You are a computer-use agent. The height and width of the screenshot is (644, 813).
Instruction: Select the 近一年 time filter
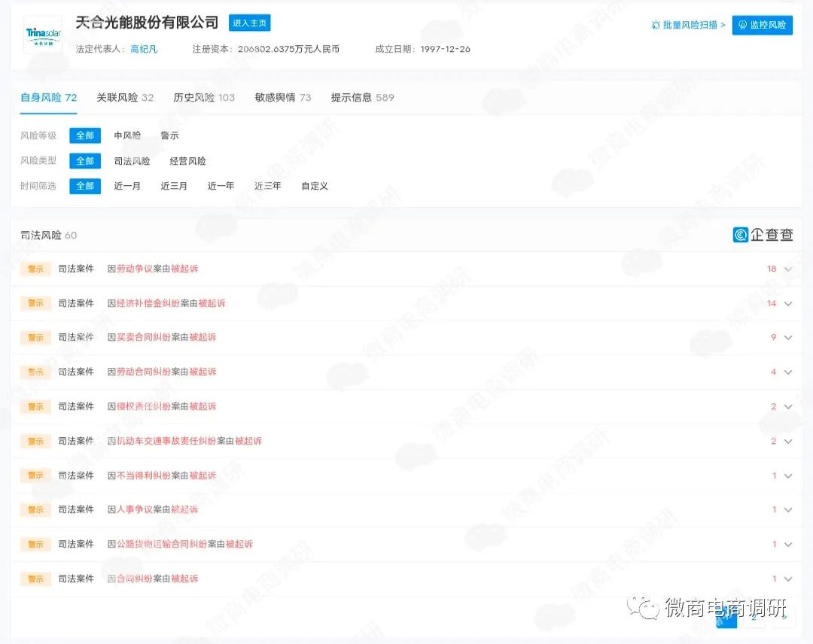coord(220,186)
